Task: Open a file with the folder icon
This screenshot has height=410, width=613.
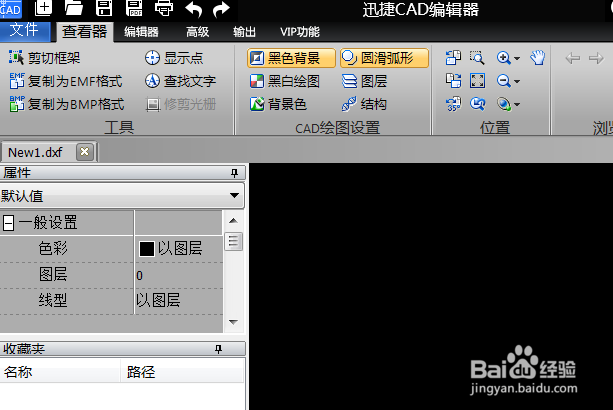Action: 73,8
